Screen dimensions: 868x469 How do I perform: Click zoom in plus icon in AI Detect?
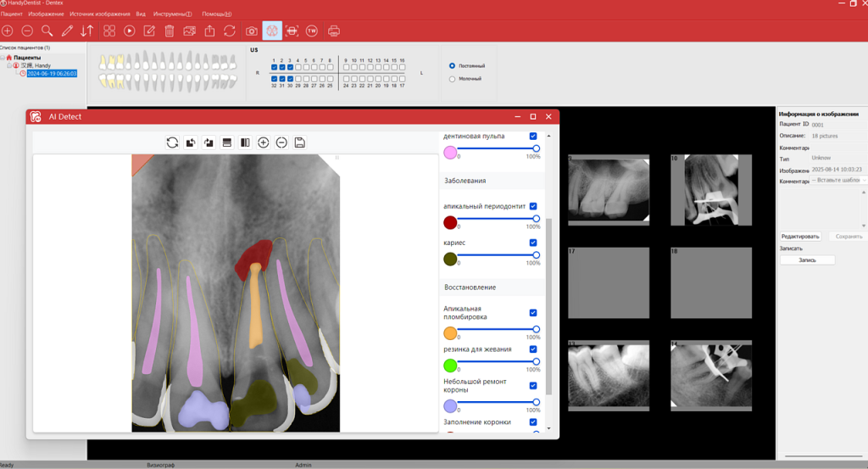[264, 142]
